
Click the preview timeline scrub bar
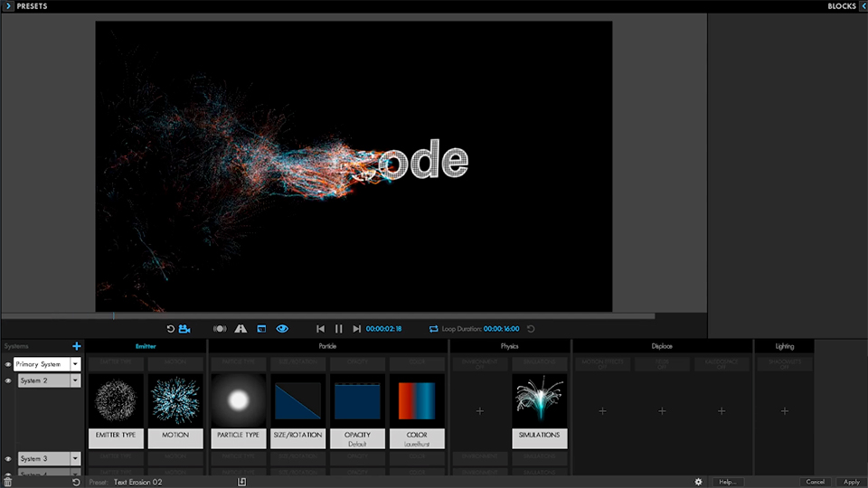tap(327, 316)
